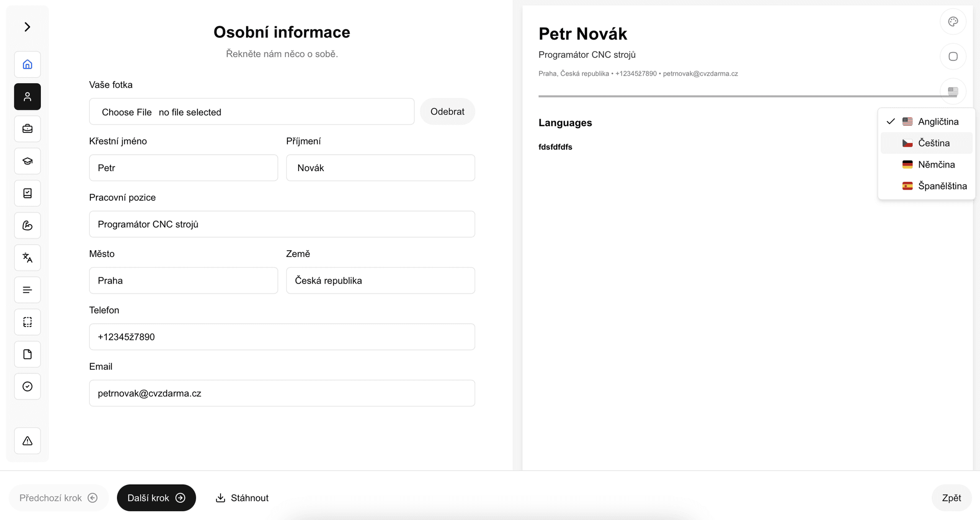Open the flag language selector dropdown
This screenshot has width=980, height=520.
tap(952, 91)
